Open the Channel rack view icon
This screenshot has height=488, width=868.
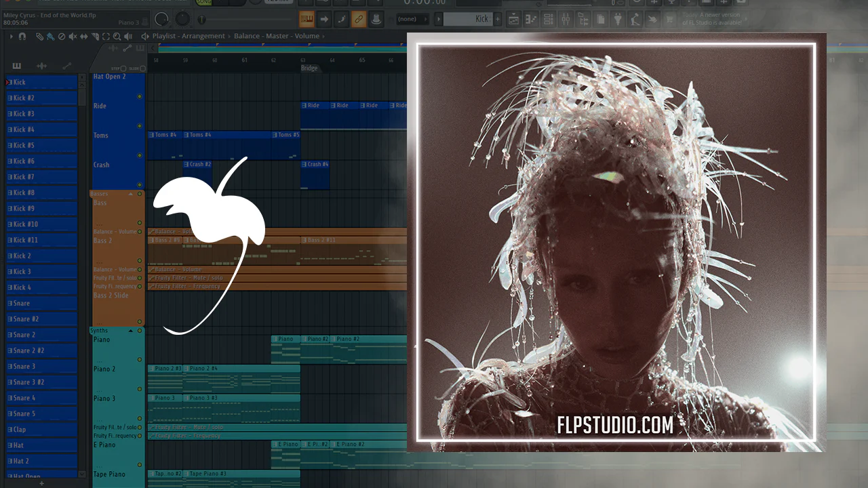(x=549, y=19)
